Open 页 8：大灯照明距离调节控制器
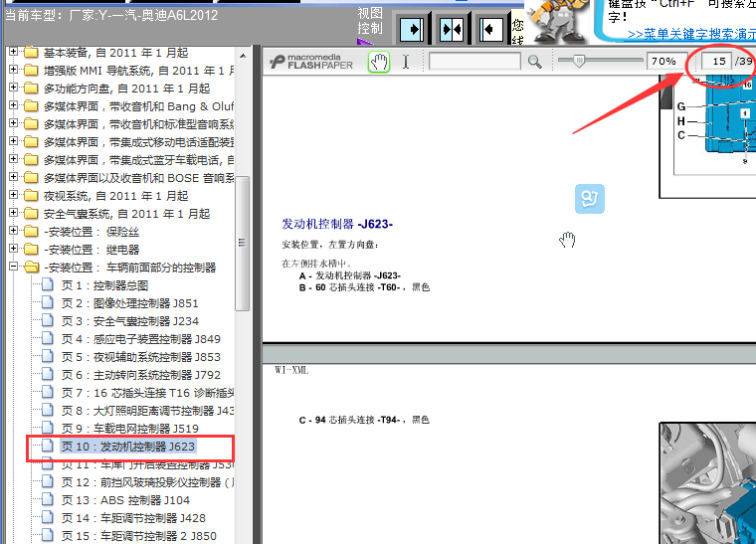The image size is (756, 544). coord(147,411)
